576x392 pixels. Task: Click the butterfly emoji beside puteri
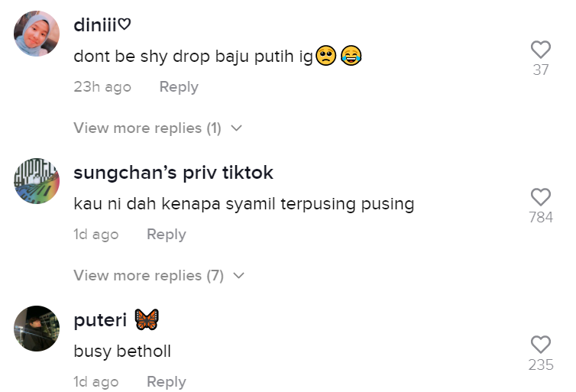click(x=147, y=320)
